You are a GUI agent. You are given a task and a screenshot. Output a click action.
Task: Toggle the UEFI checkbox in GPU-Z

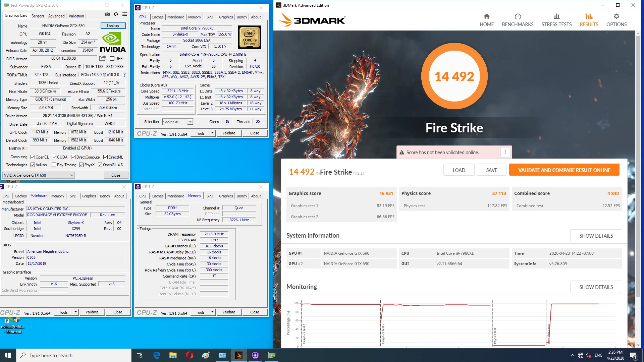coord(112,59)
